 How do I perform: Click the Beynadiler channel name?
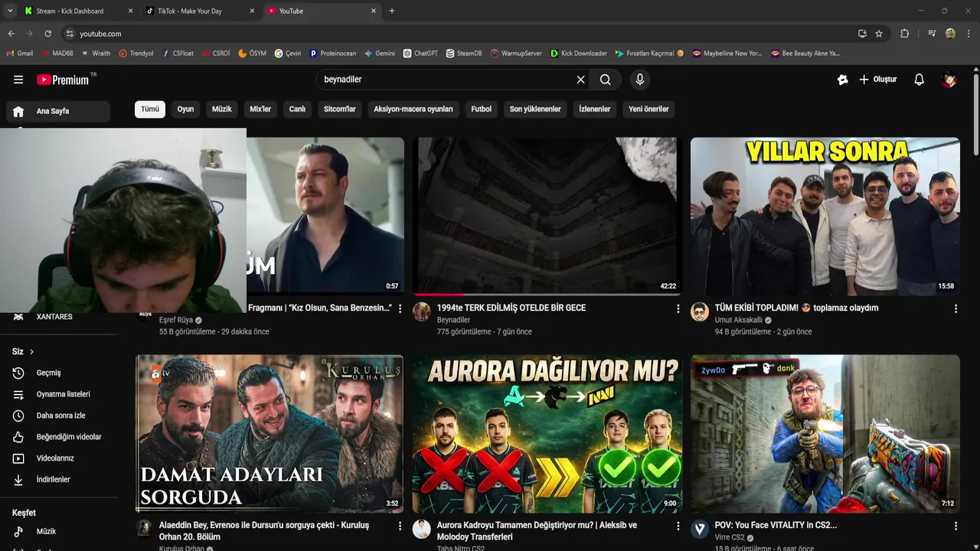tap(453, 320)
